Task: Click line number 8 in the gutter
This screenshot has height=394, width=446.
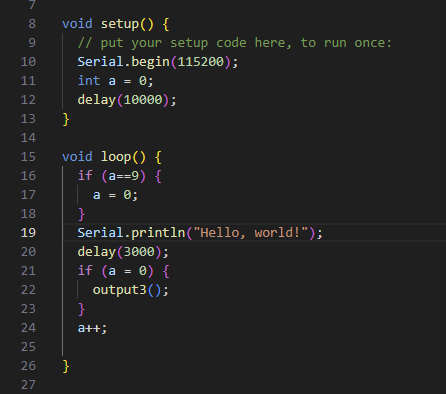Action: (32, 24)
